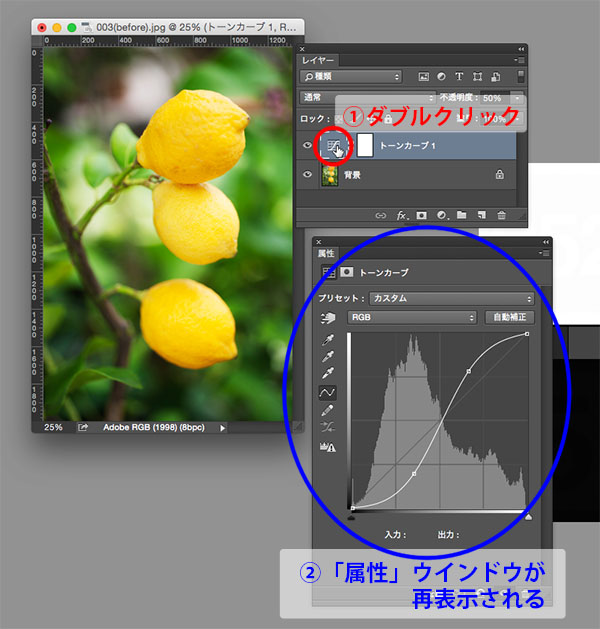The width and height of the screenshot is (600, 629).
Task: Open the RGB channel dropdown
Action: [411, 317]
